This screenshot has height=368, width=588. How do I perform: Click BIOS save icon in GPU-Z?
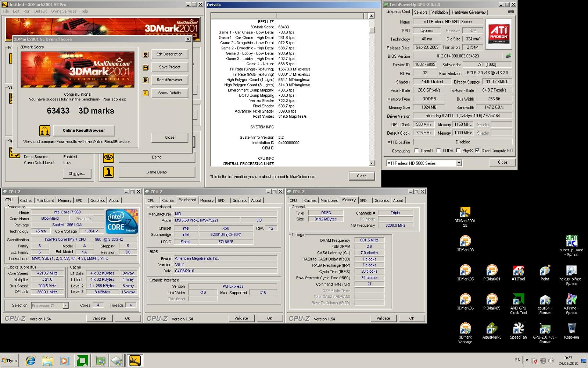508,56
